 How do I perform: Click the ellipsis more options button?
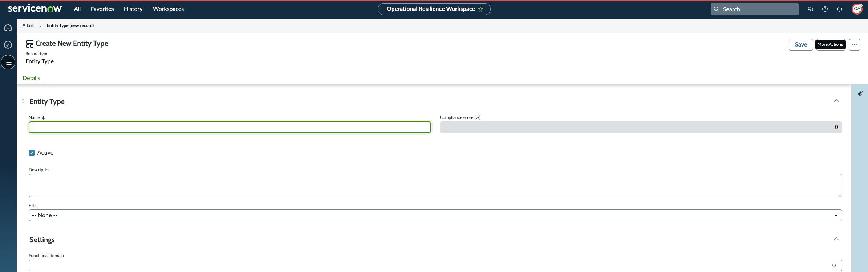coord(854,45)
